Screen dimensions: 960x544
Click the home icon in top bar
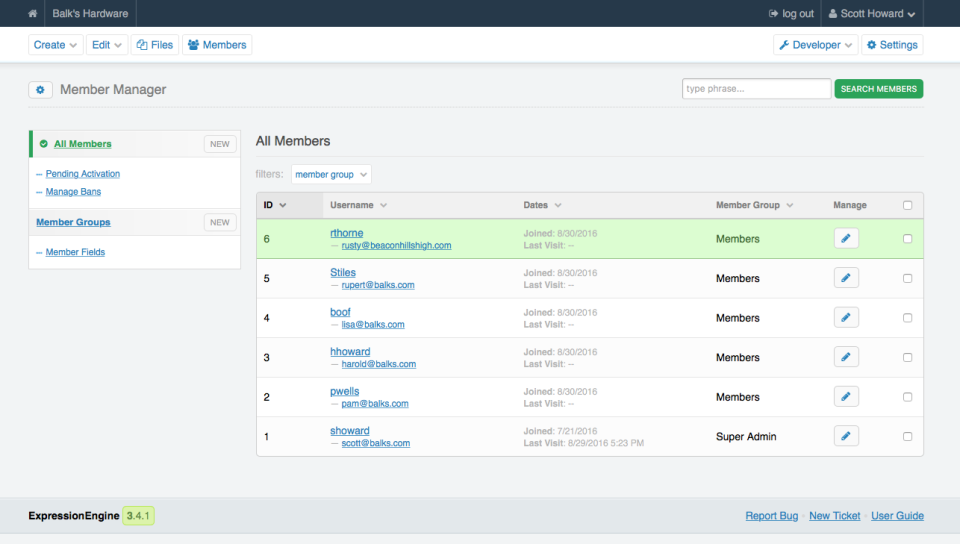[x=33, y=14]
